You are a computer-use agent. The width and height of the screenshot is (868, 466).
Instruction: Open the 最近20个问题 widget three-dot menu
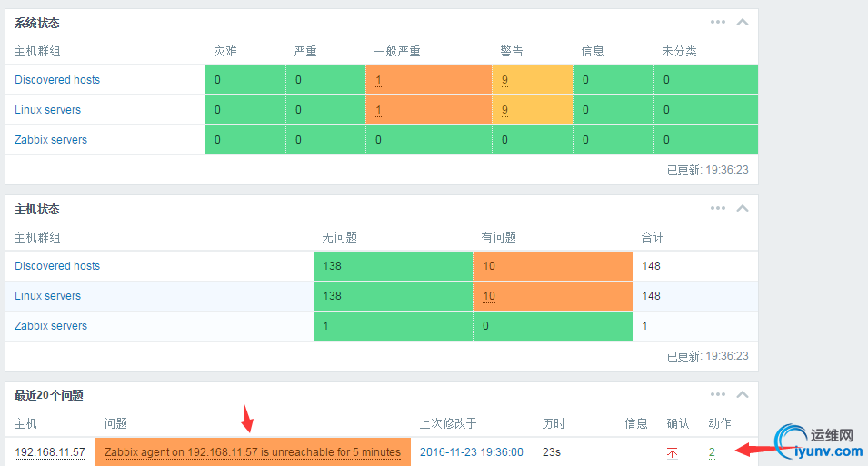[x=718, y=394]
